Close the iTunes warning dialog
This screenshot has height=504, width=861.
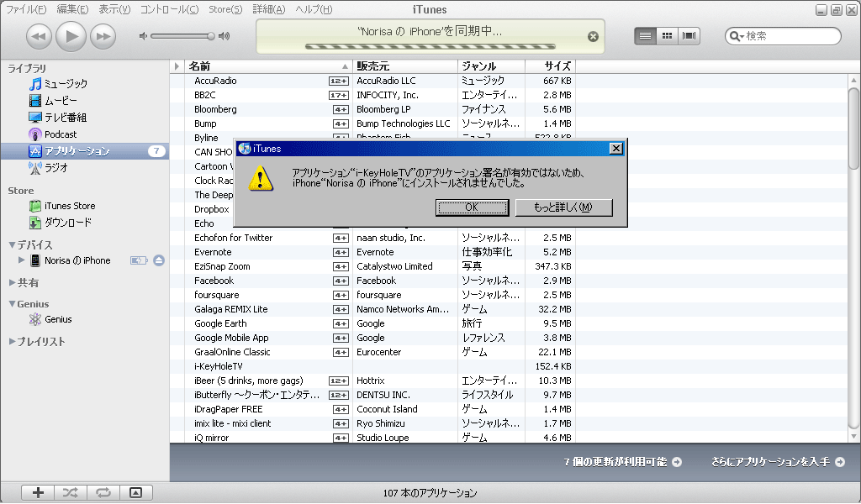(x=616, y=149)
